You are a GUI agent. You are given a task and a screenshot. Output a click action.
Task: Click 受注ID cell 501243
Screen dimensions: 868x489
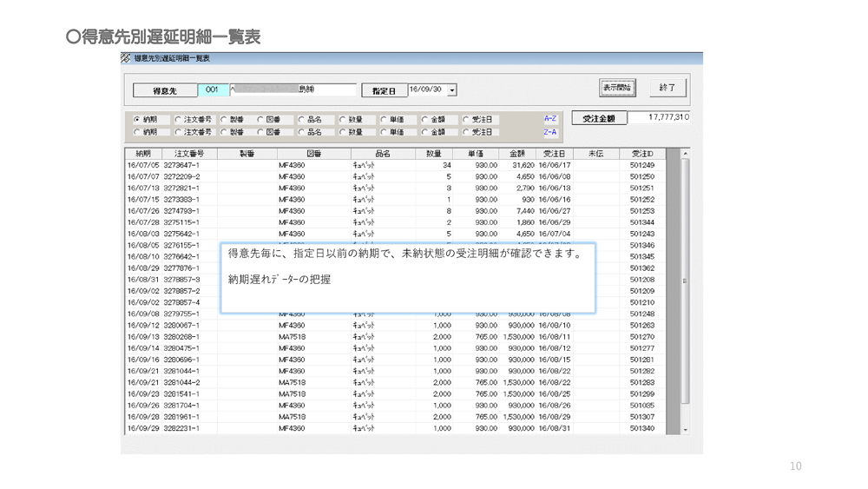tap(642, 234)
